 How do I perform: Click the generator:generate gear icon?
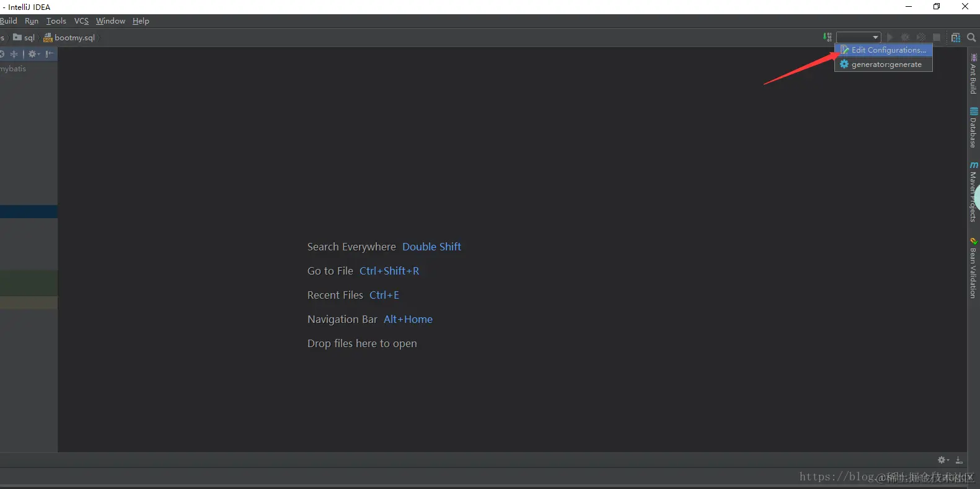pos(844,64)
